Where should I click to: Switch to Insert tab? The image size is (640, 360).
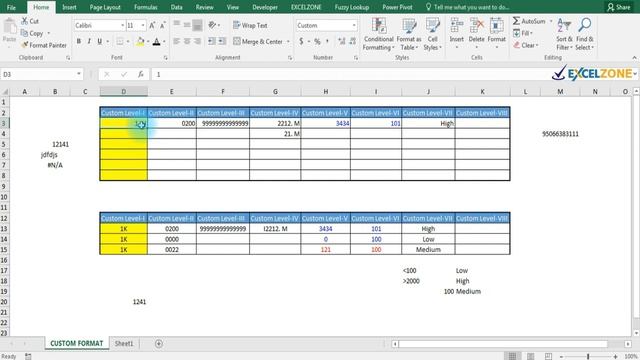[69, 7]
